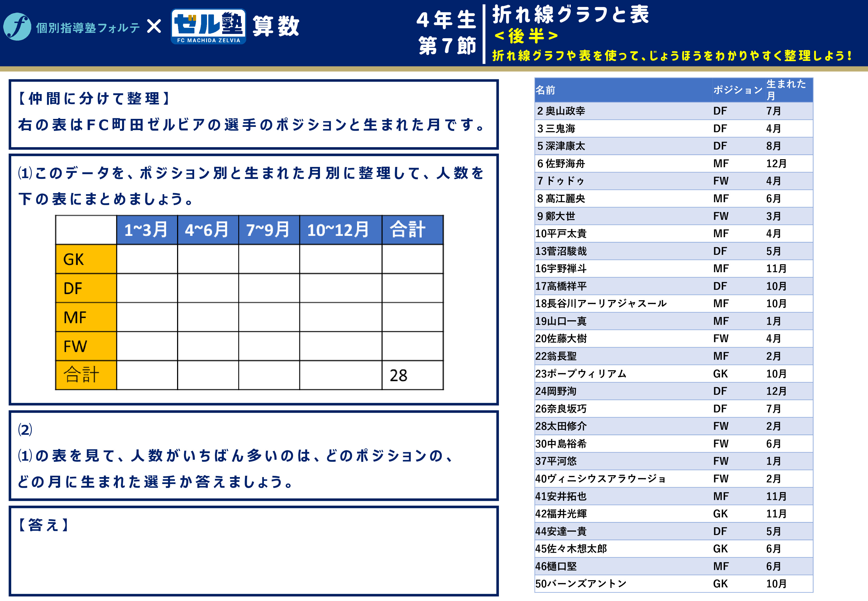
Task: Click inside the 【答え】 answer box
Action: tap(254, 557)
